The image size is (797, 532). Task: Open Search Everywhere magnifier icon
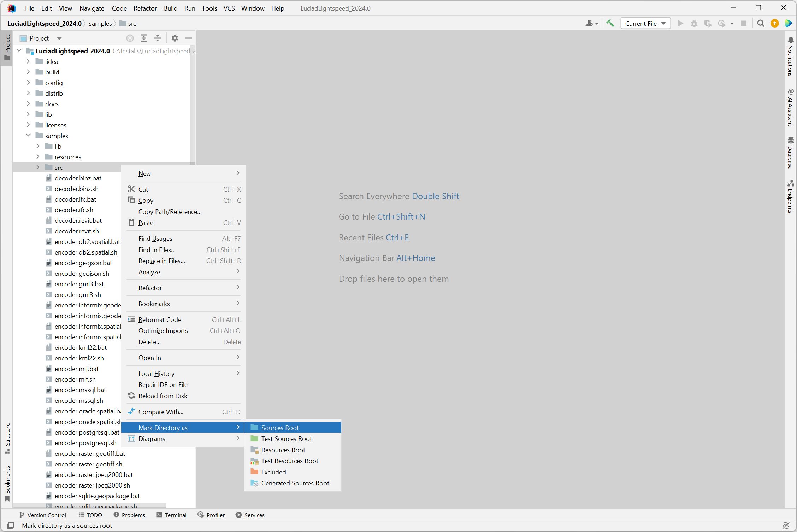pyautogui.click(x=761, y=23)
